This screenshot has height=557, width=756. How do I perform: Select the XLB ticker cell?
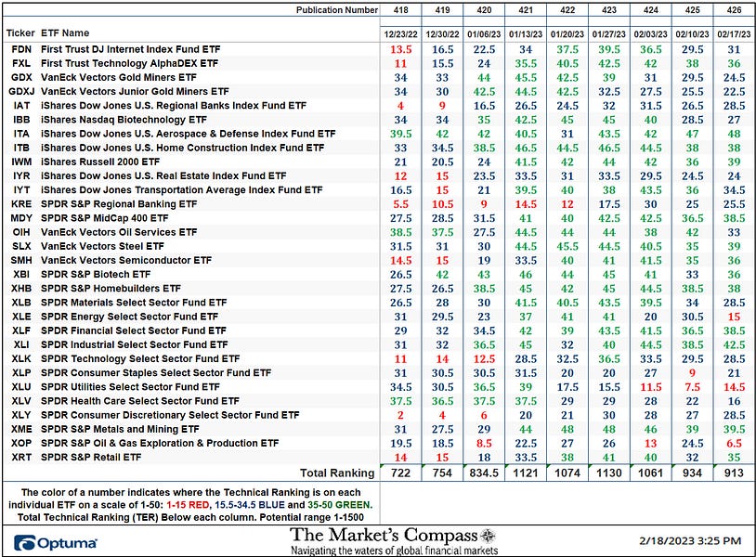(21, 303)
